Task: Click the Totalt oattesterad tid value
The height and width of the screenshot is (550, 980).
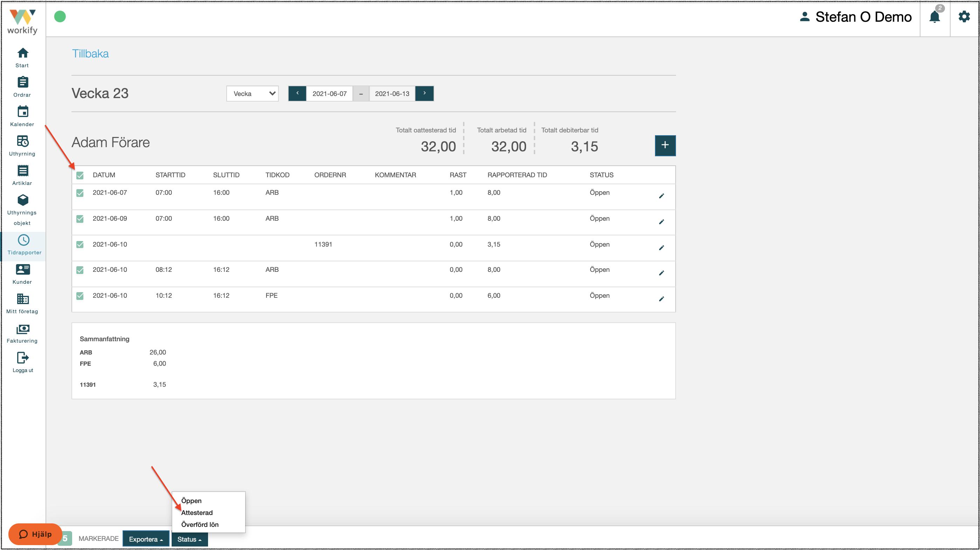Action: click(438, 146)
